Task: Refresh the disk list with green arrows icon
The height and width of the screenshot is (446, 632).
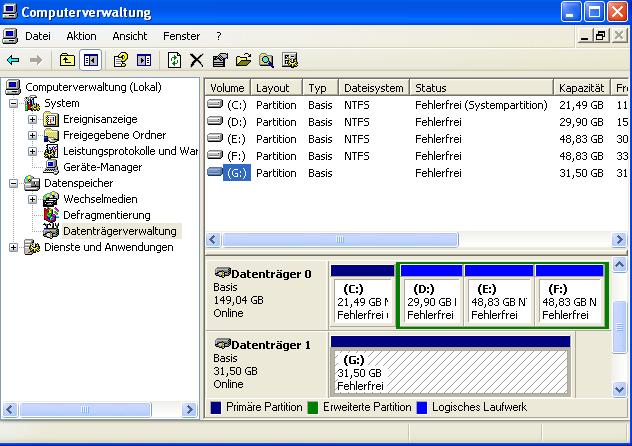Action: pyautogui.click(x=174, y=60)
